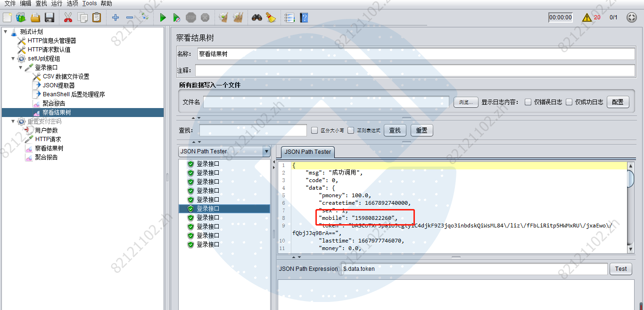
Task: Select BeanShell 后置处理程序 tree node
Action: pyautogui.click(x=74, y=94)
